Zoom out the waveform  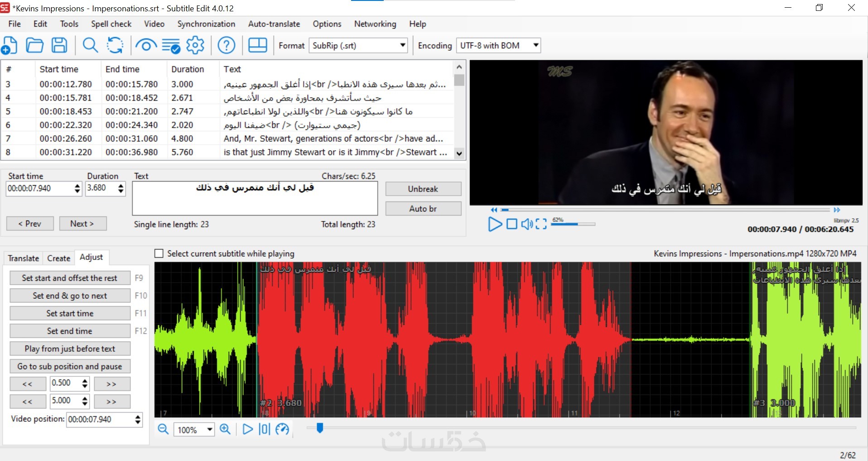click(x=163, y=429)
